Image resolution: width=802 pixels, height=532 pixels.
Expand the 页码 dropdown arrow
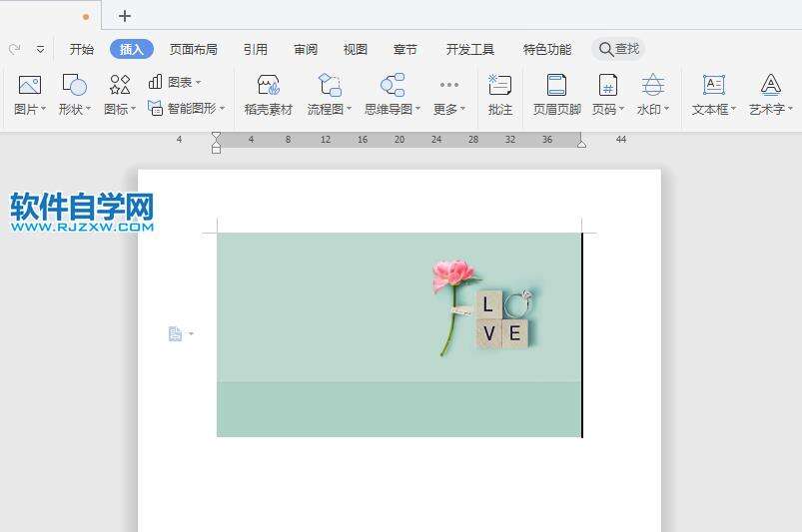tap(621, 109)
